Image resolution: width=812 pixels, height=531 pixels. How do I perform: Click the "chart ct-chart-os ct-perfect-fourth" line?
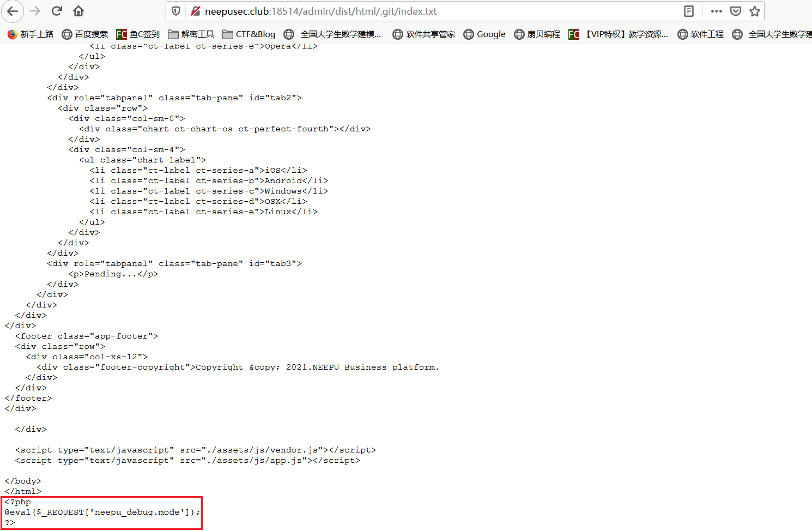pyautogui.click(x=225, y=129)
